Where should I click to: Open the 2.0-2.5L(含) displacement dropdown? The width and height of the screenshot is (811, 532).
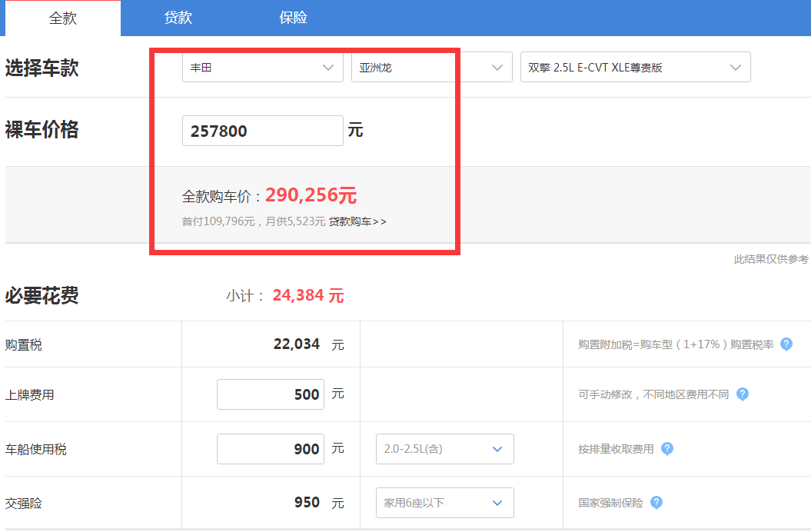[x=445, y=449]
